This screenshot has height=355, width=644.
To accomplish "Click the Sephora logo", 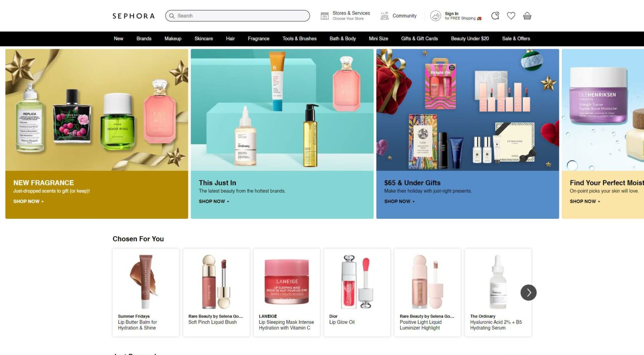I will pos(133,16).
